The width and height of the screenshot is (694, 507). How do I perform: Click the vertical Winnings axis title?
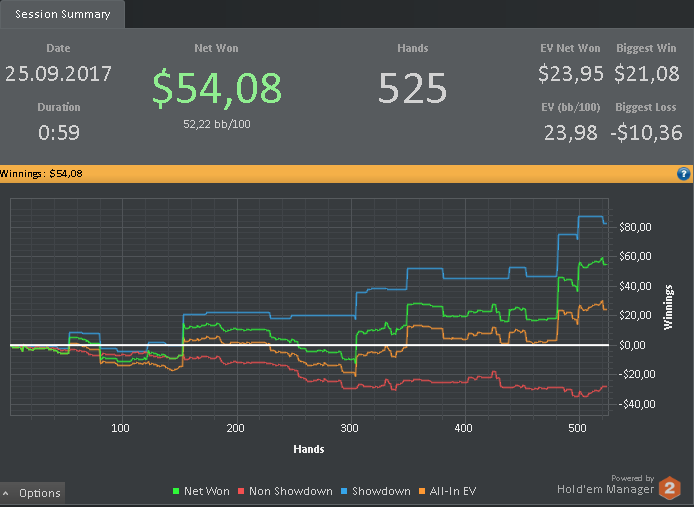point(668,307)
